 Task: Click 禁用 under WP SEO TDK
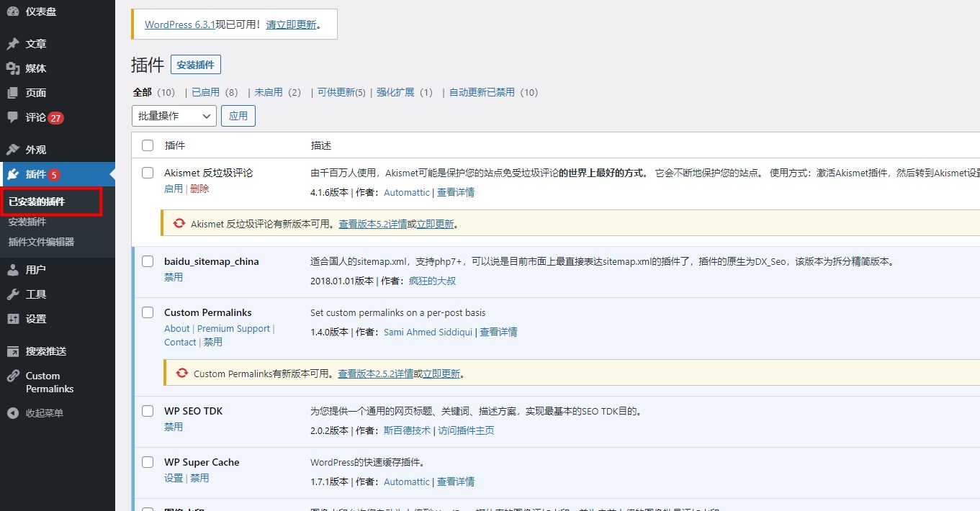pyautogui.click(x=174, y=427)
